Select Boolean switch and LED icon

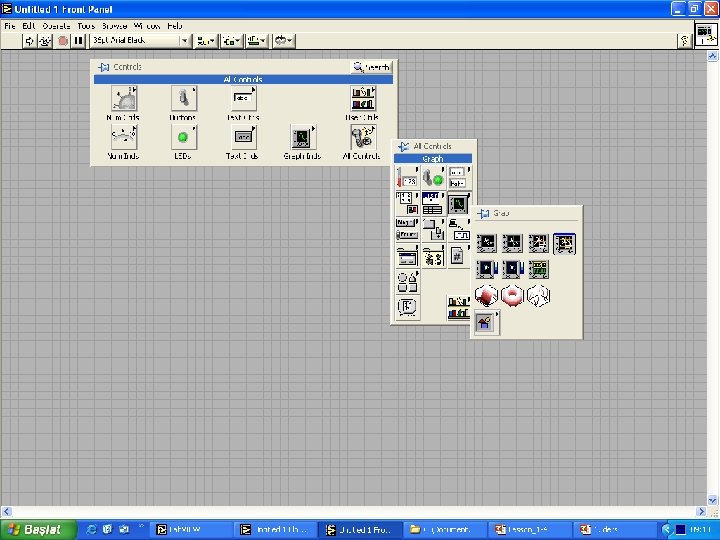(433, 177)
